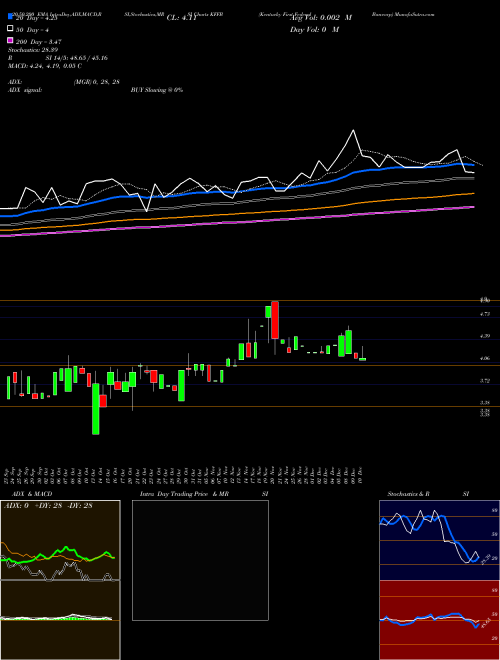Click the magenta 200 Day legend swatch

10,41
